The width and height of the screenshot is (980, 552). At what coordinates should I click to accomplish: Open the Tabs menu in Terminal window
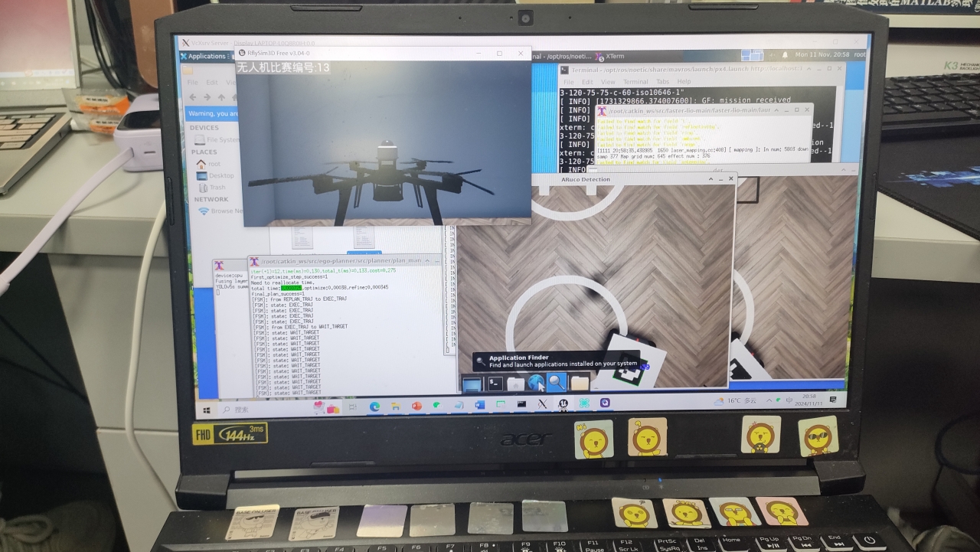point(662,82)
